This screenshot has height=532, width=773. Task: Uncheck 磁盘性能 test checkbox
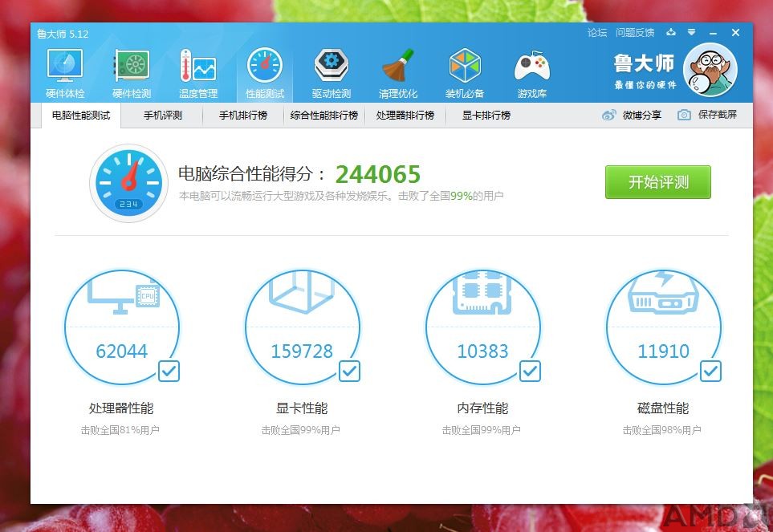click(710, 371)
